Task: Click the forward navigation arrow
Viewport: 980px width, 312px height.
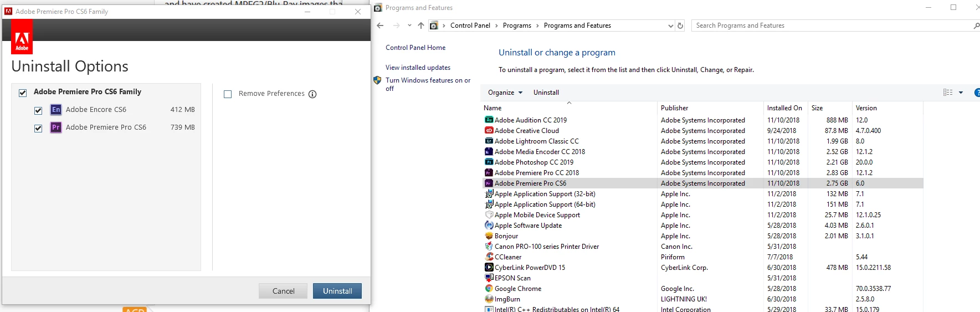Action: (x=396, y=25)
